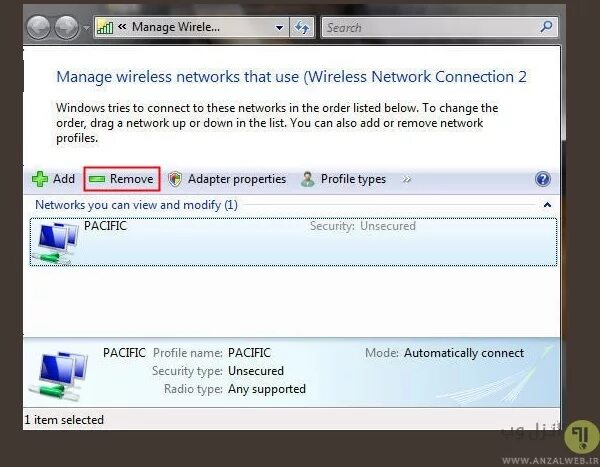Click the Adapter properties text label
This screenshot has height=467, width=600.
pos(237,179)
